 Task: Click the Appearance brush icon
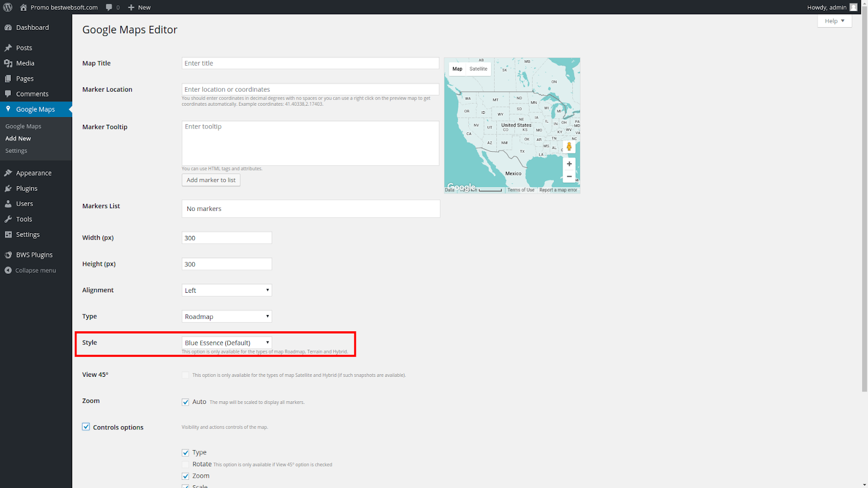click(8, 173)
